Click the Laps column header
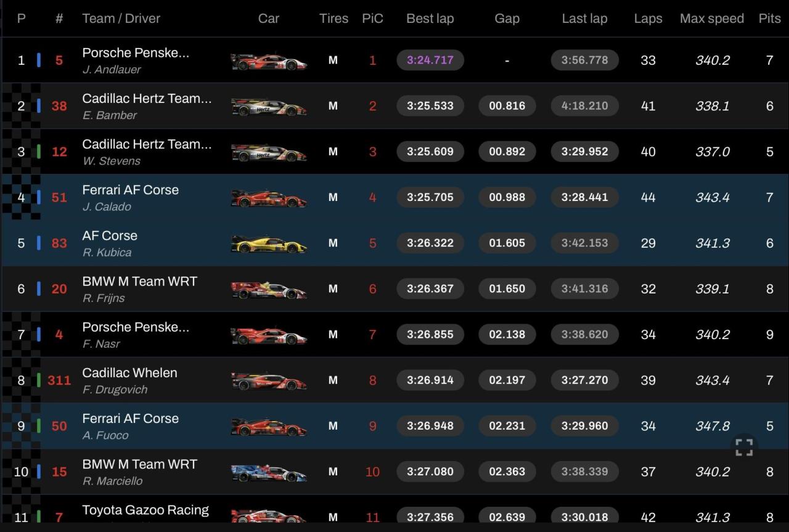This screenshot has width=789, height=532. pos(648,18)
